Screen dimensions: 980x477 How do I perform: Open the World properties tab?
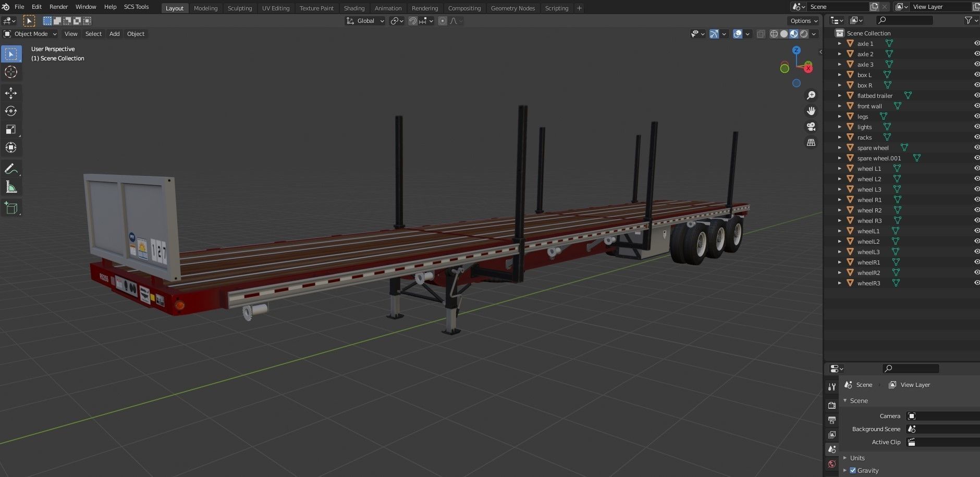coord(832,463)
